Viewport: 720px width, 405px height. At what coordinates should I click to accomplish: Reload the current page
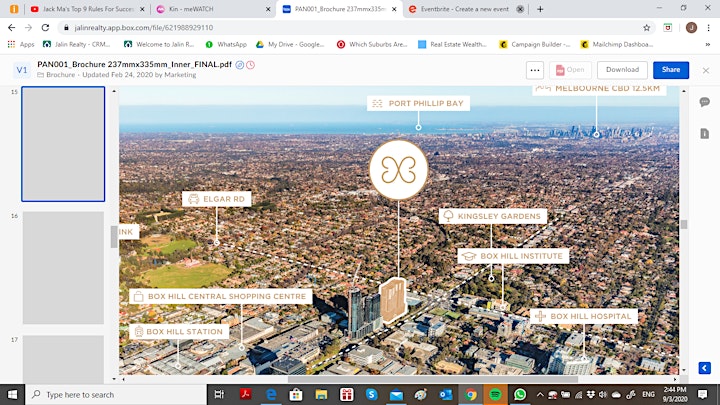[x=45, y=28]
